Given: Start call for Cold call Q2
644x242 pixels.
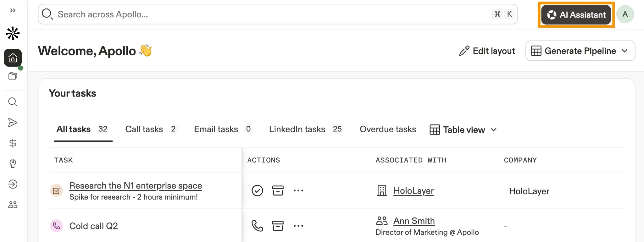Looking at the screenshot, I should [257, 226].
